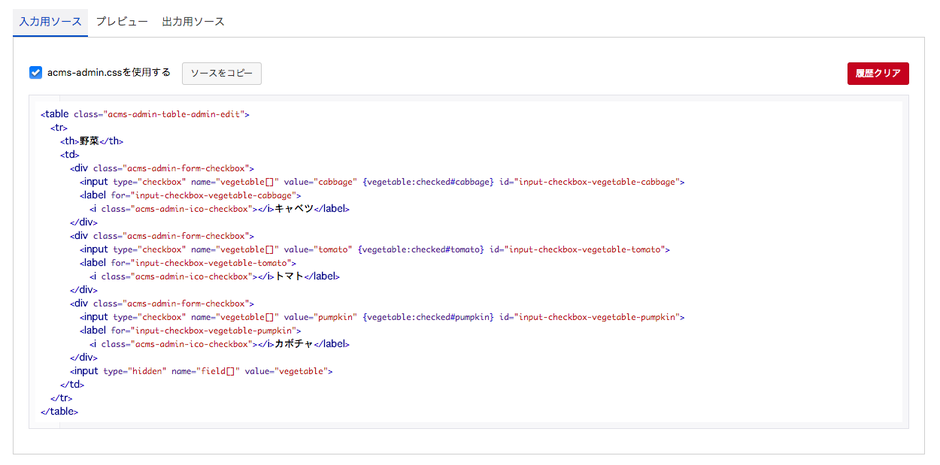
Task: Place cursor on the 野菜 th line
Action: (x=91, y=141)
